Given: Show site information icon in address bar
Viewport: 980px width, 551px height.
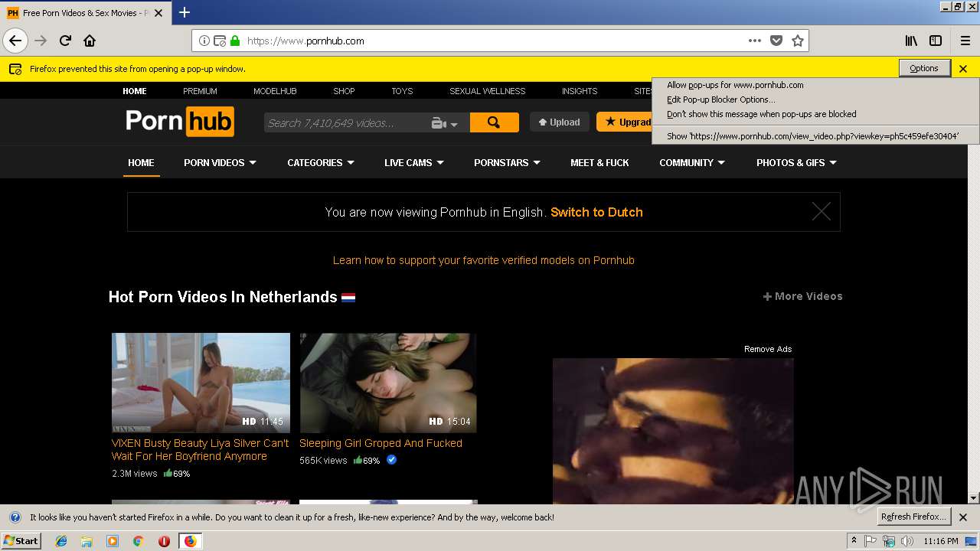Looking at the screenshot, I should click(204, 41).
